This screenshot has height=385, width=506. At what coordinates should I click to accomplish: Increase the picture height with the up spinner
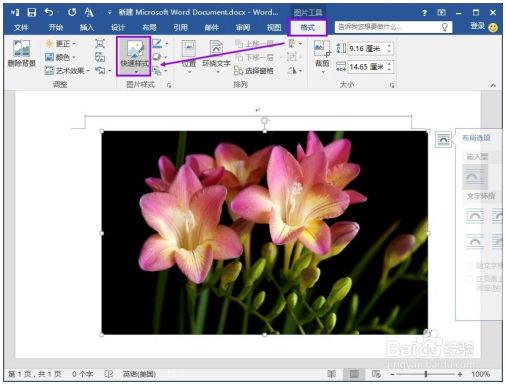point(389,46)
